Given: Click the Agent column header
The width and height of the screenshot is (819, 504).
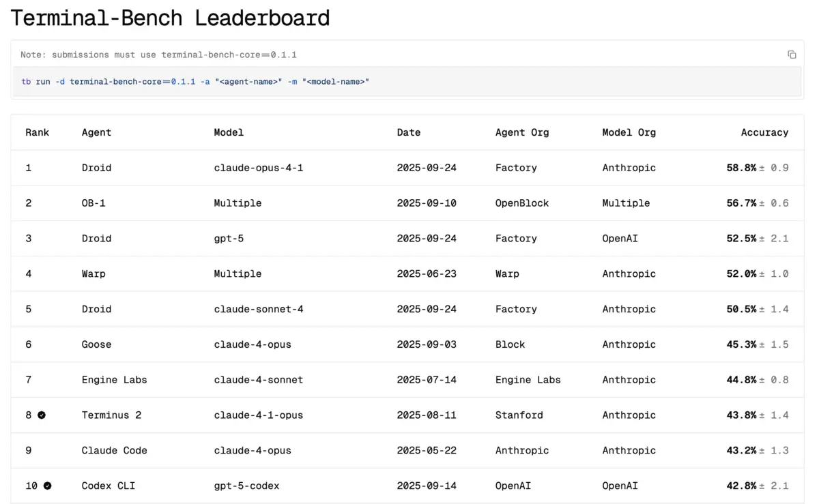Looking at the screenshot, I should click(96, 132).
